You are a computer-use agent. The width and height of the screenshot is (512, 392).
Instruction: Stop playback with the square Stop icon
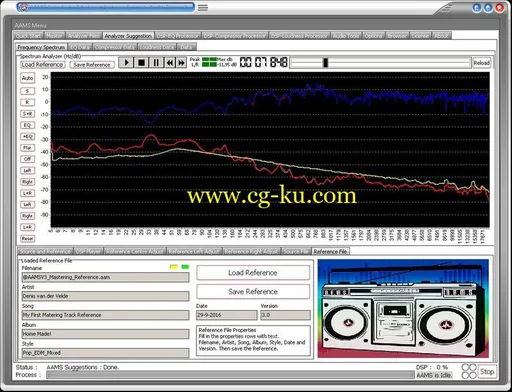[141, 63]
